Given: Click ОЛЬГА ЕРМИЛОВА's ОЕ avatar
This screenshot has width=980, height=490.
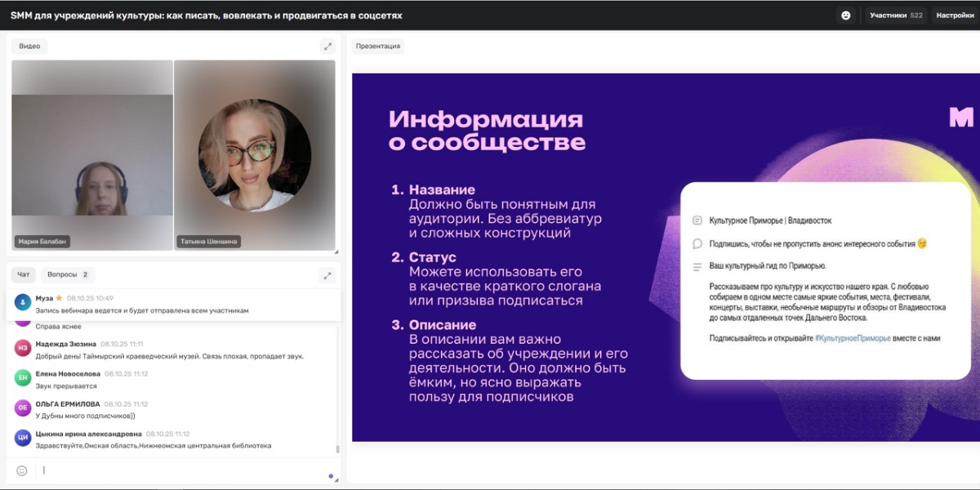Looking at the screenshot, I should pos(23,408).
